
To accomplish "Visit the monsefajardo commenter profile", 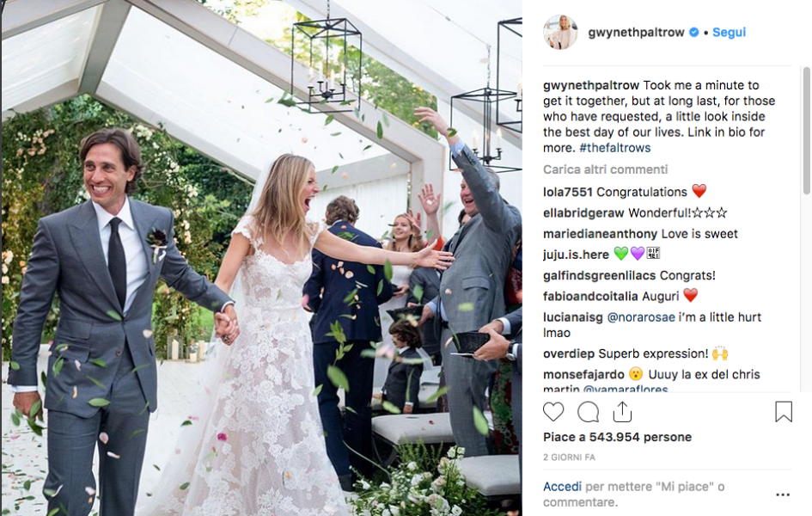I will [583, 375].
